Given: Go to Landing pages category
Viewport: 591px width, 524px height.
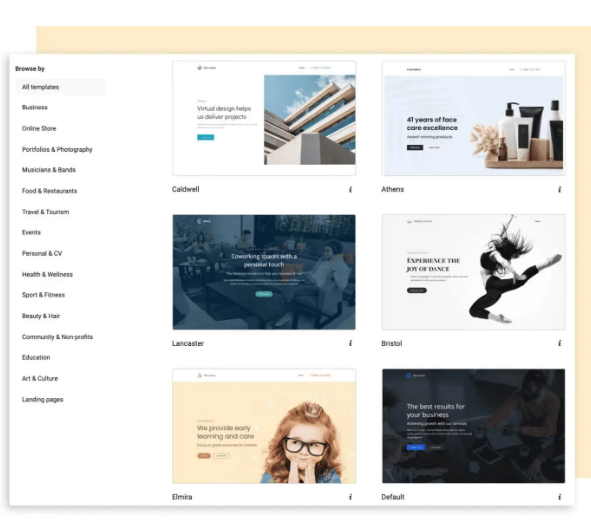Looking at the screenshot, I should (43, 400).
